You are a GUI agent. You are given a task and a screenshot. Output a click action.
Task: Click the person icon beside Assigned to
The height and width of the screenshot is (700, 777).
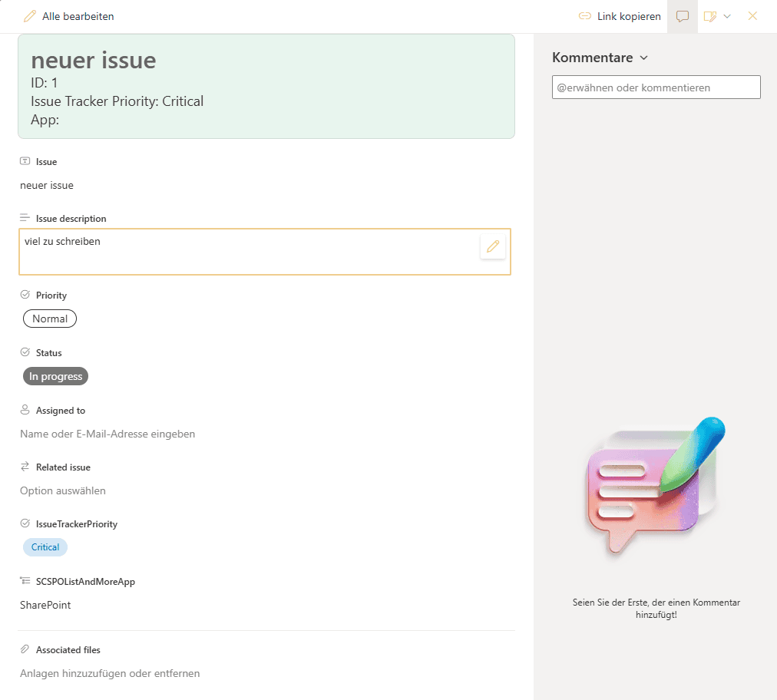(x=25, y=410)
